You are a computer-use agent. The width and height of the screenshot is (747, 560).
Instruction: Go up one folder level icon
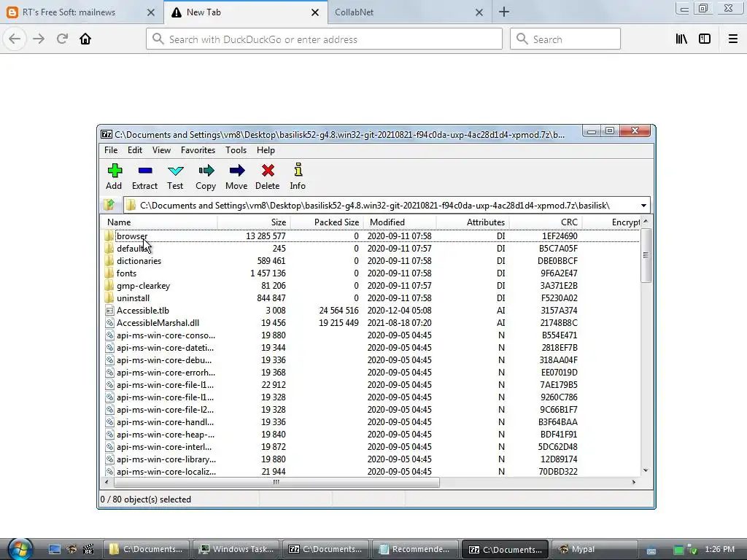109,205
